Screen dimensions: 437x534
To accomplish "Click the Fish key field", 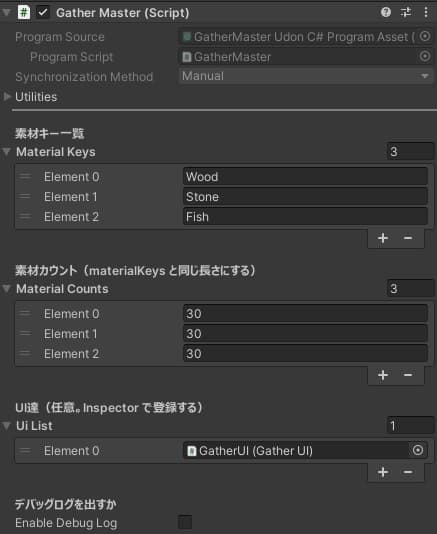I will coord(305,217).
